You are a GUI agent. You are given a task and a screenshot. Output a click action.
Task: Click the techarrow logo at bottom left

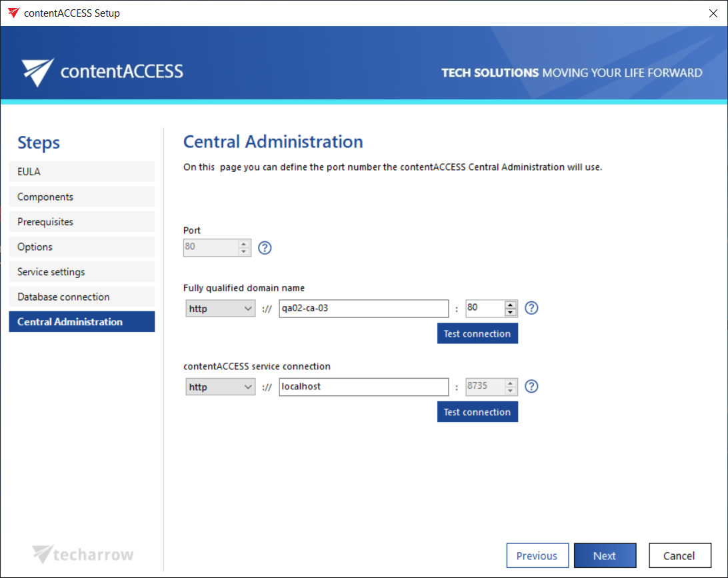coord(83,554)
